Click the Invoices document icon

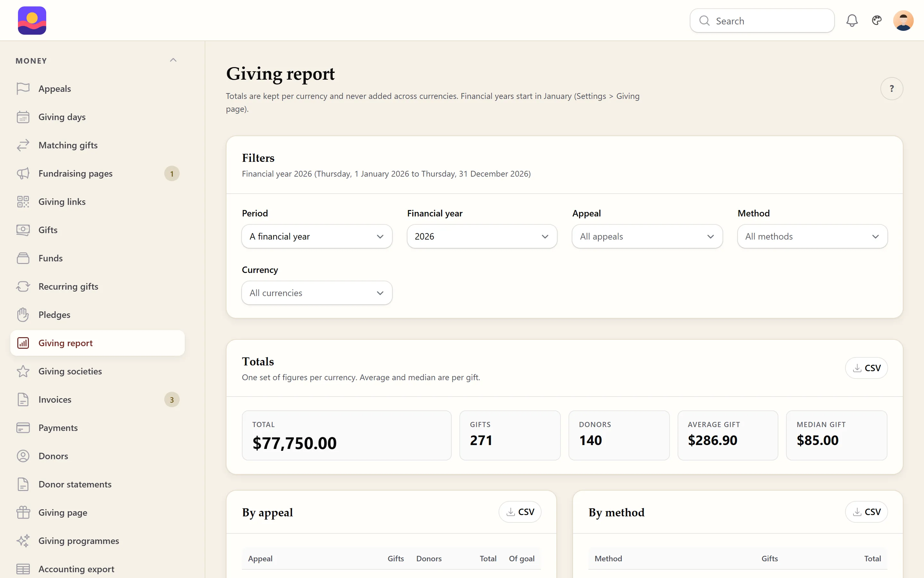23,399
